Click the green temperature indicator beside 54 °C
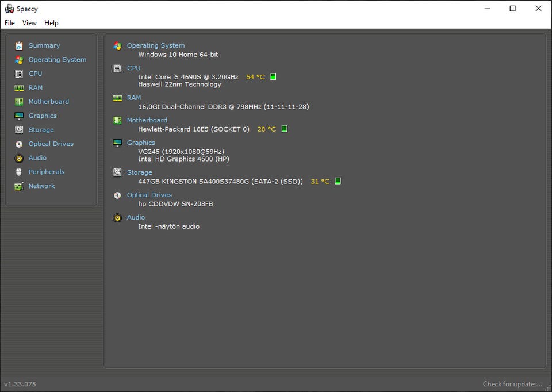 [x=273, y=76]
